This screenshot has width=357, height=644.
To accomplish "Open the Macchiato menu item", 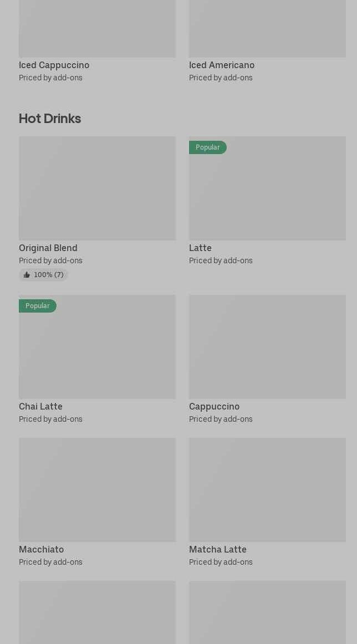I will (42, 550).
